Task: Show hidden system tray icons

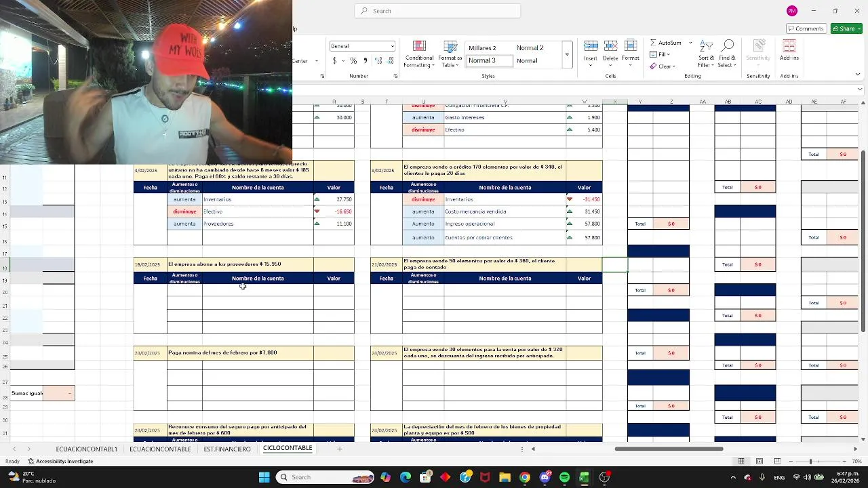Action: [732, 477]
